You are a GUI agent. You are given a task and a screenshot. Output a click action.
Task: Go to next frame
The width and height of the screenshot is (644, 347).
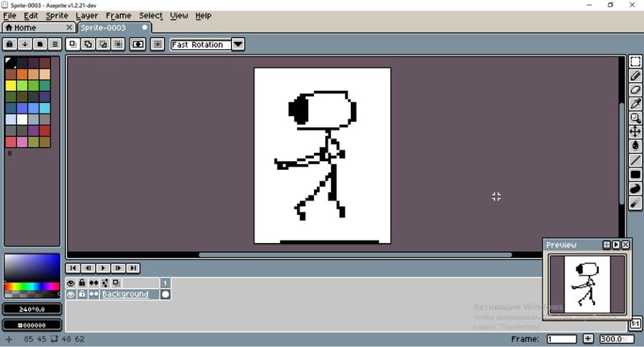(118, 268)
